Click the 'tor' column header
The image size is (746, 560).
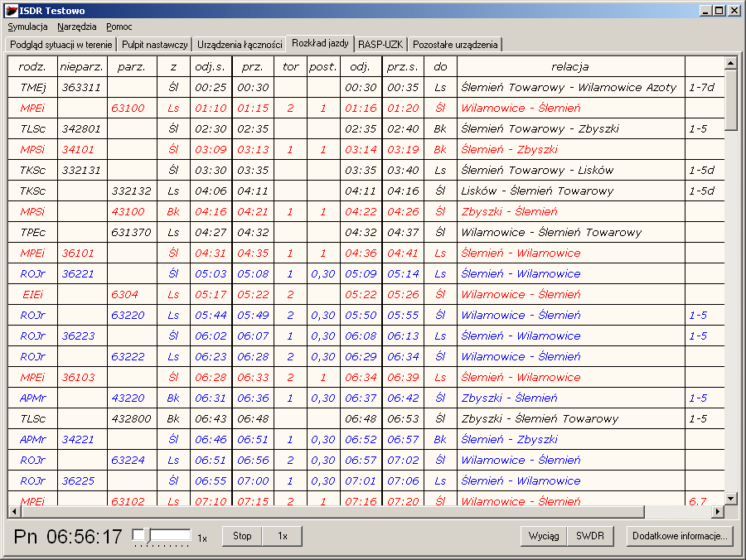[290, 66]
